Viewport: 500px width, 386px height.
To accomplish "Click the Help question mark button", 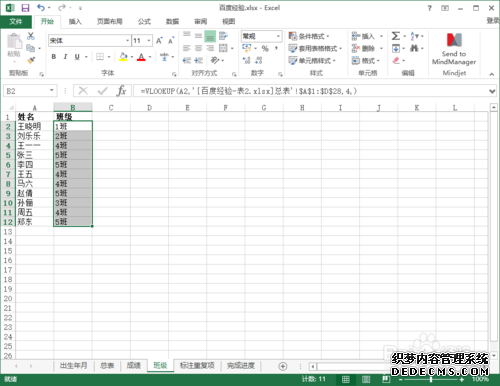I will 429,8.
